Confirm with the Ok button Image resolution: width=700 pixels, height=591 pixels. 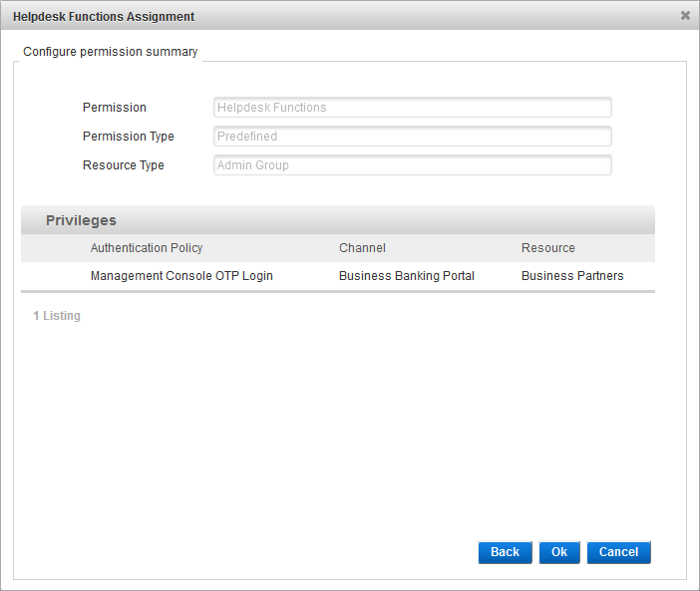tap(559, 552)
